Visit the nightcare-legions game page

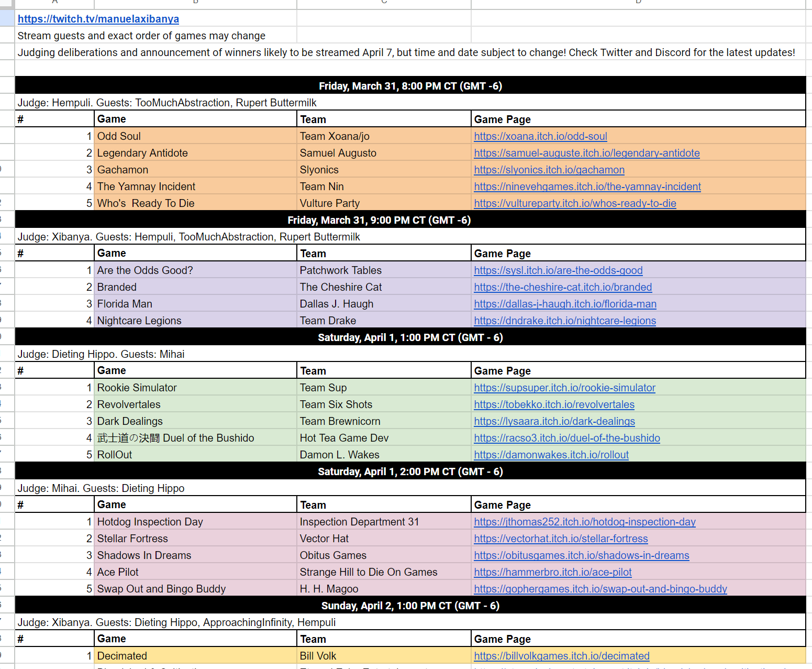point(564,321)
